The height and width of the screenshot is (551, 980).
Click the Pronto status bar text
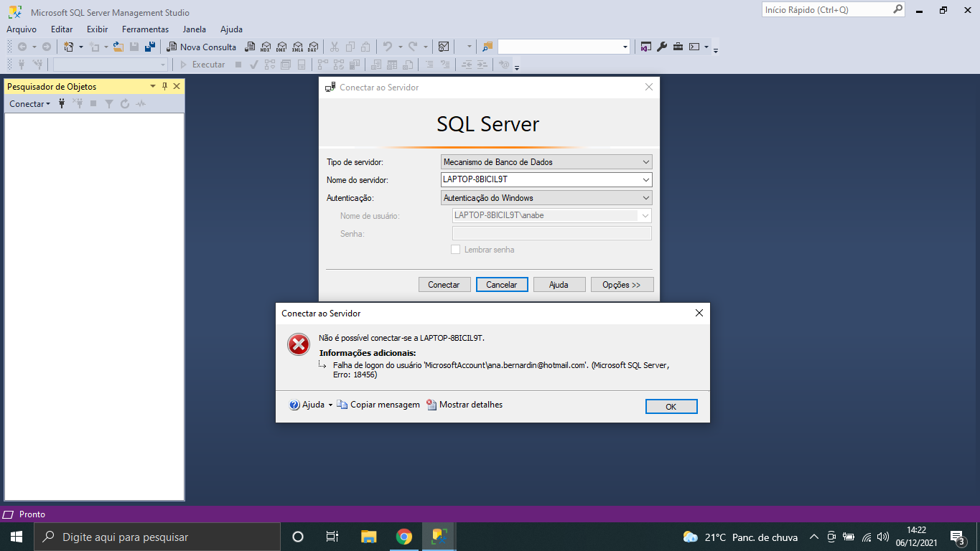32,514
